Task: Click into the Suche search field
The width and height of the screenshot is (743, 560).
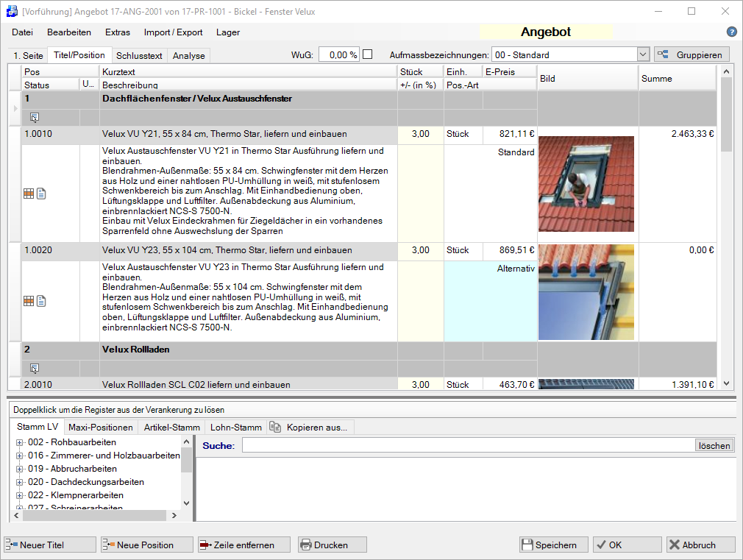Action: 468,445
